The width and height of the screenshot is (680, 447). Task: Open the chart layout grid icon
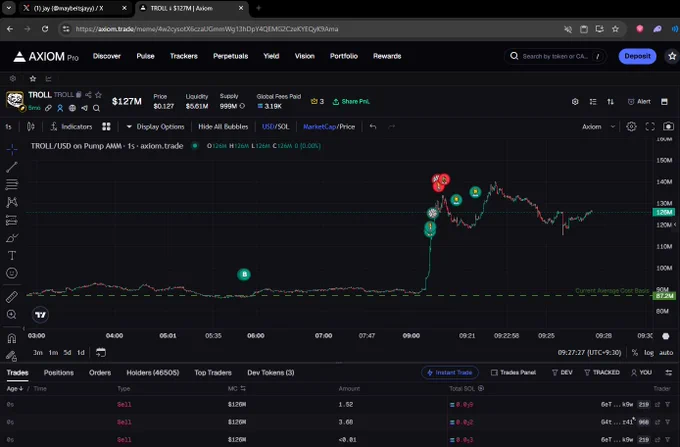click(x=106, y=127)
